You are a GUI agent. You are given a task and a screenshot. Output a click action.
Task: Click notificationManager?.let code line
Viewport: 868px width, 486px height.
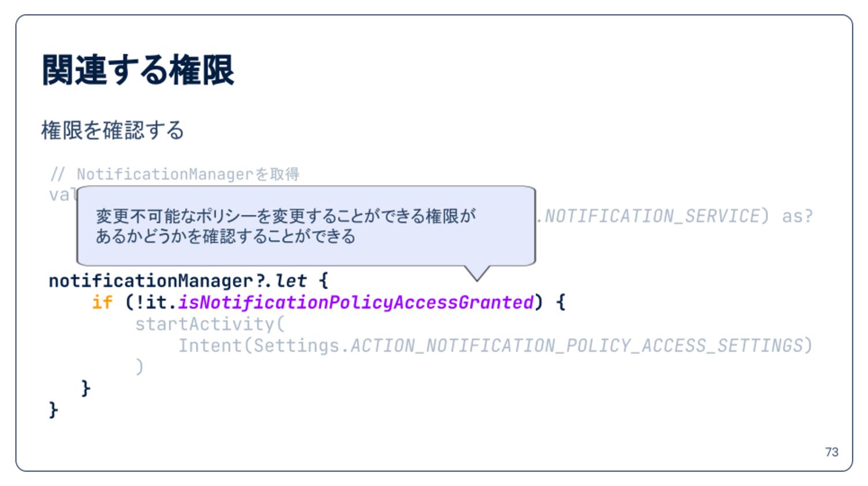point(189,281)
